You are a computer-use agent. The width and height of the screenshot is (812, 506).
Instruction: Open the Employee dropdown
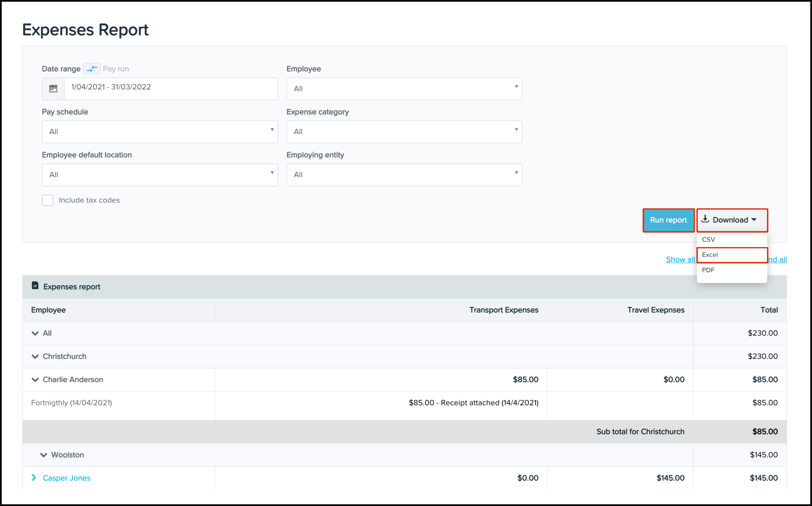(404, 89)
